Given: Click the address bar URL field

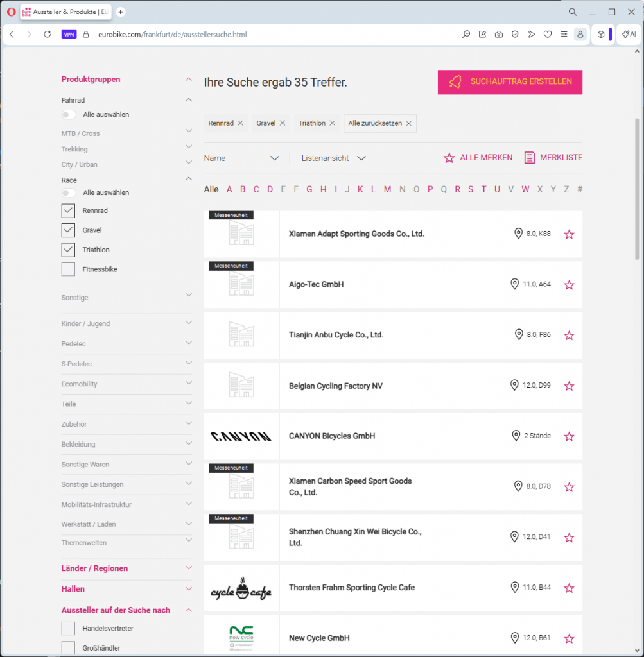Looking at the screenshot, I should coord(173,35).
